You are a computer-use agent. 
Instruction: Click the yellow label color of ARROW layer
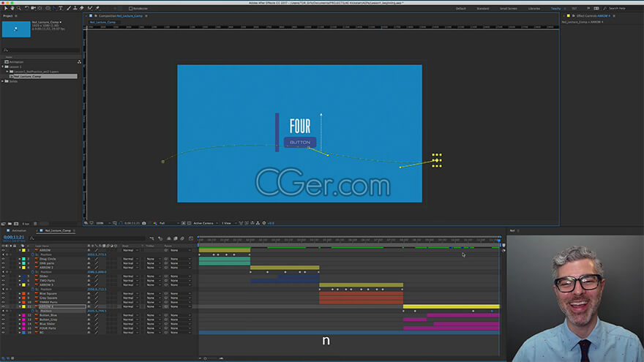click(25, 250)
